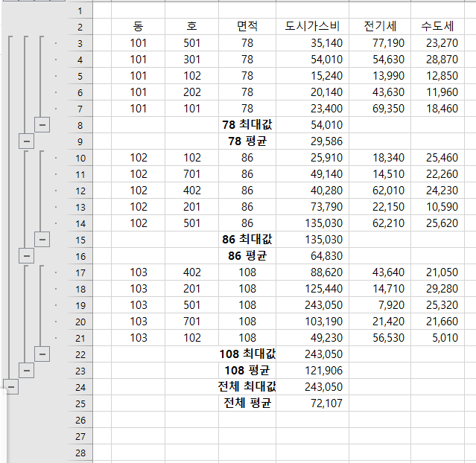The width and height of the screenshot is (476, 463).
Task: Click the 동 cell 103 in row 17
Action: pos(138,272)
